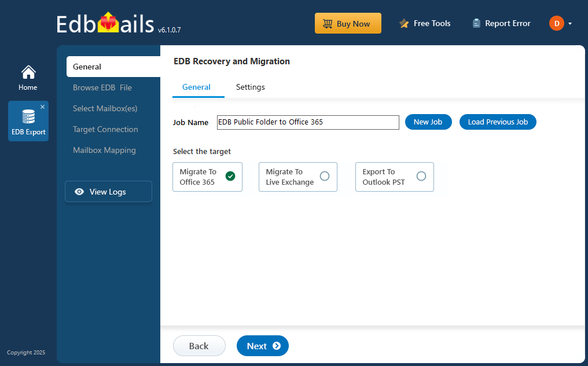
Task: Click the shopping cart icon on Buy Now
Action: [328, 24]
